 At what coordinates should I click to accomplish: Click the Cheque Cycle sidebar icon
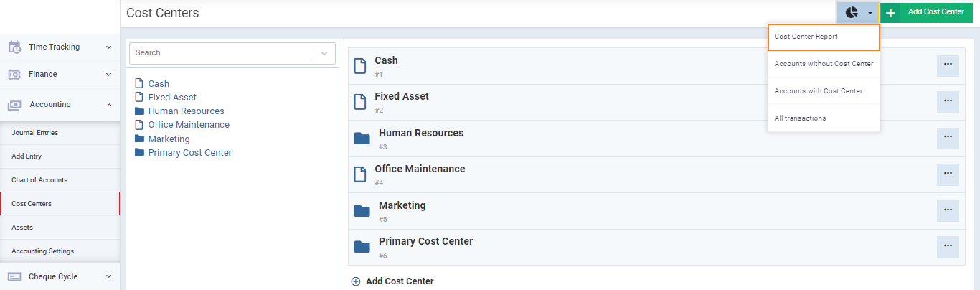click(14, 276)
